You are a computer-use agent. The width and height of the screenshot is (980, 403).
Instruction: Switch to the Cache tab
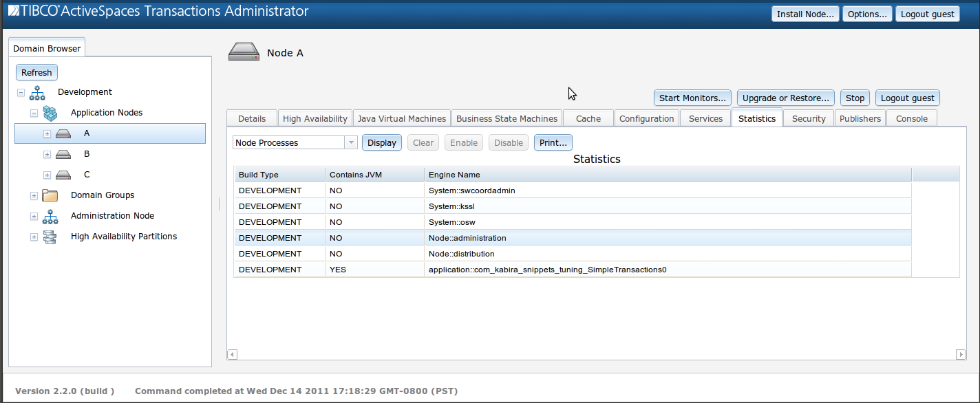[x=588, y=118]
